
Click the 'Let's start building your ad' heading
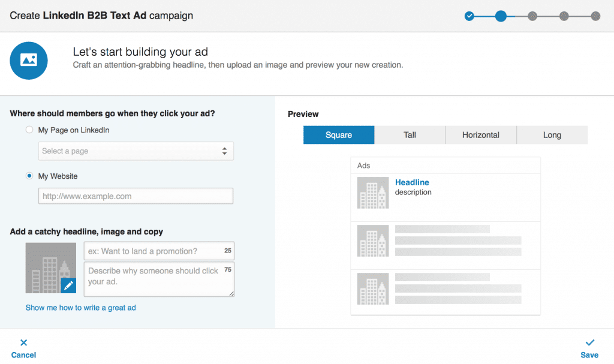tap(140, 52)
